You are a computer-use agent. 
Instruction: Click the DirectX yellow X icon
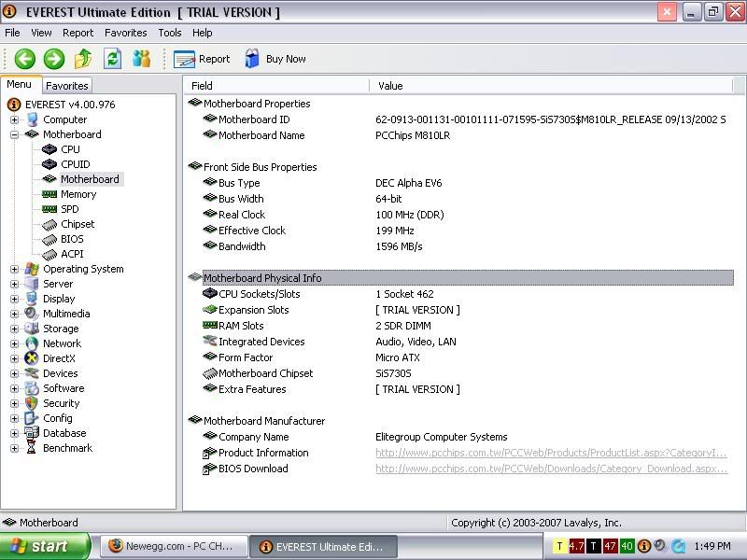[x=32, y=358]
